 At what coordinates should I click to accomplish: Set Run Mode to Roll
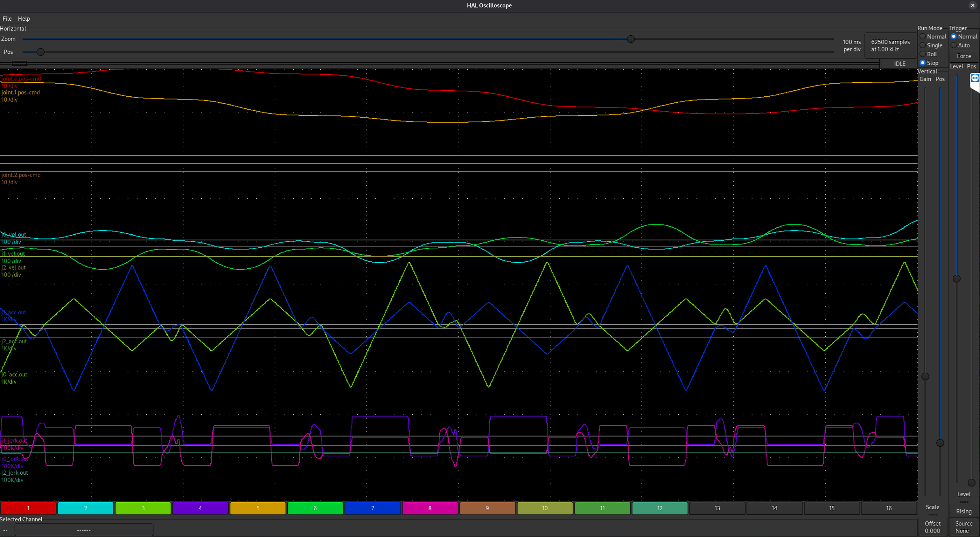[923, 54]
